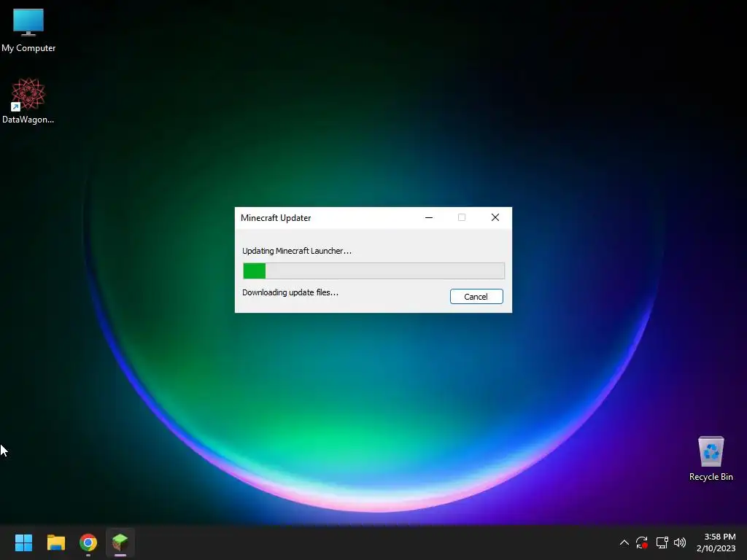
Task: Select the 'Updating Minecraft Launcher…' status text
Action: (x=297, y=251)
